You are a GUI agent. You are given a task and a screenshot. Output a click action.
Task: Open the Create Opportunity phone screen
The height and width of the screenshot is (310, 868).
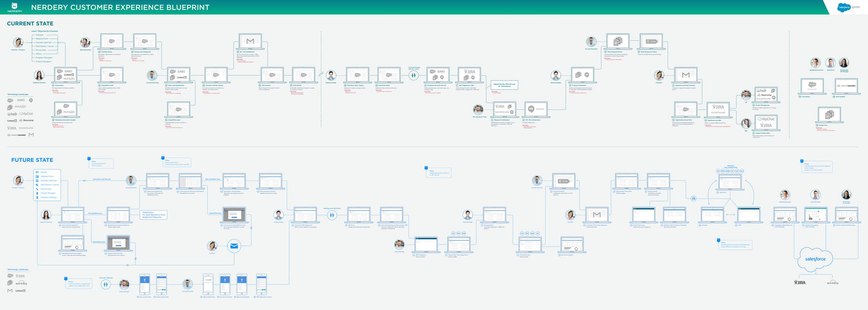(161, 284)
